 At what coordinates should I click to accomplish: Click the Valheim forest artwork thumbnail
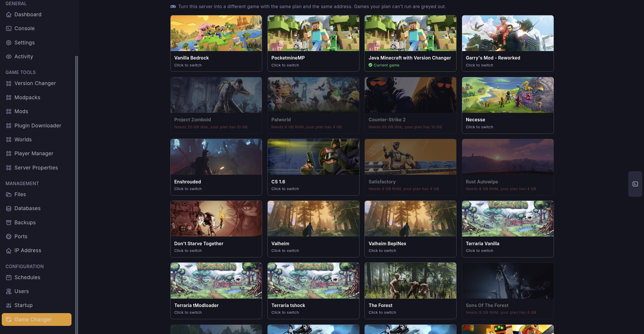(313, 219)
